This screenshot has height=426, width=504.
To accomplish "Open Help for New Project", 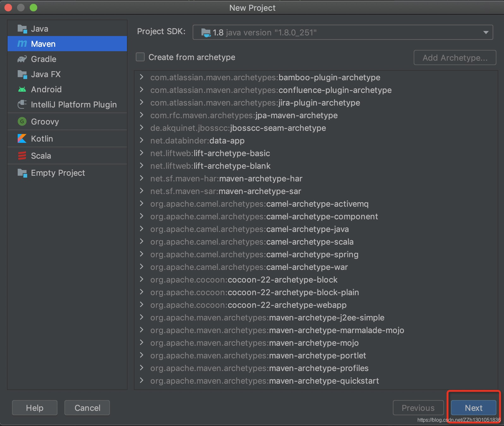I will (35, 408).
